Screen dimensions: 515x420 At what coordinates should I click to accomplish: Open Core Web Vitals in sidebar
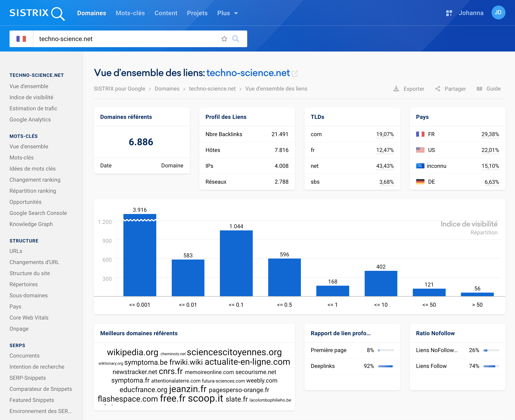point(29,318)
